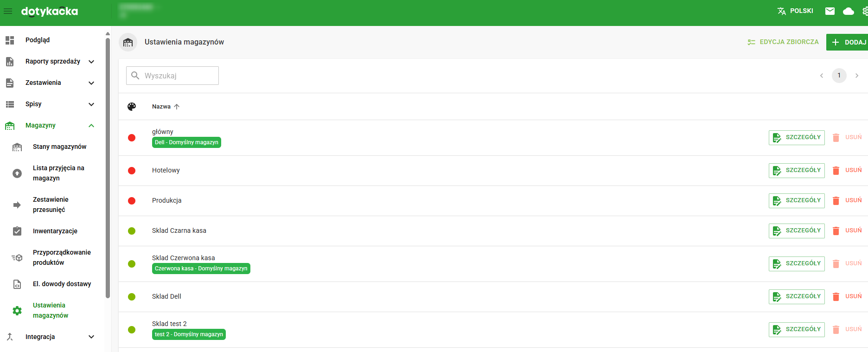Expand the Integracja menu chevron
Image resolution: width=868 pixels, height=352 pixels.
click(91, 337)
